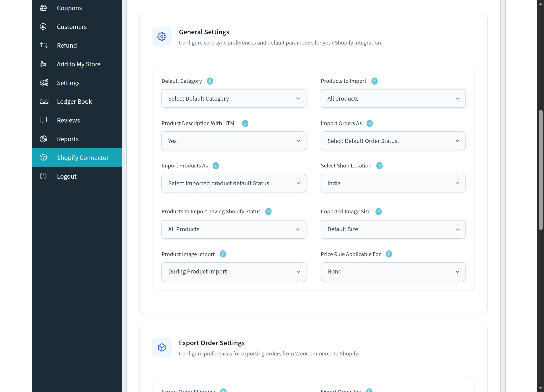Open the Shop Location dropdown showing India
Image resolution: width=544 pixels, height=392 pixels.
tap(393, 183)
